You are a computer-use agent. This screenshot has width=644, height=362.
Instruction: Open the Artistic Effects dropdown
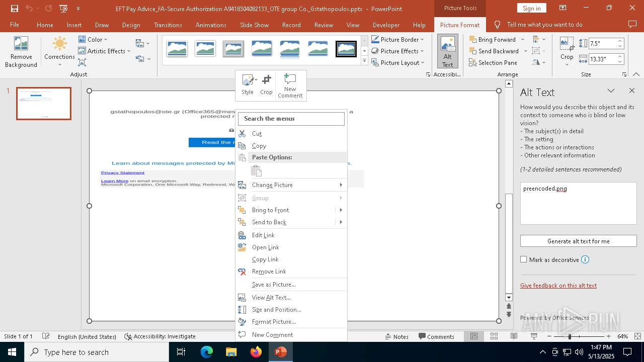[x=104, y=51]
